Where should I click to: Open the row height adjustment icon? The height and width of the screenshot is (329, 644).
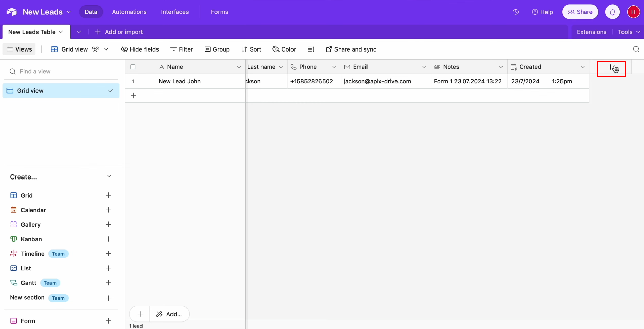[311, 49]
